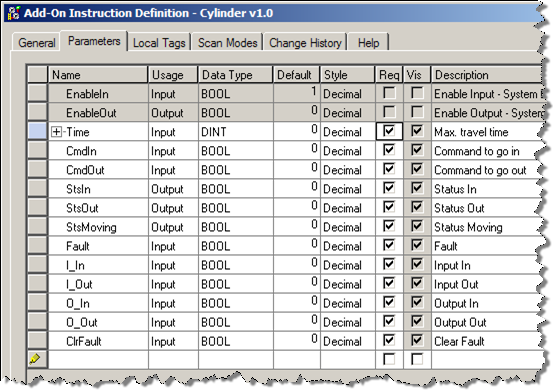Click Usage cell Output for StsIn
Screen dimensions: 553x390
coord(173,189)
